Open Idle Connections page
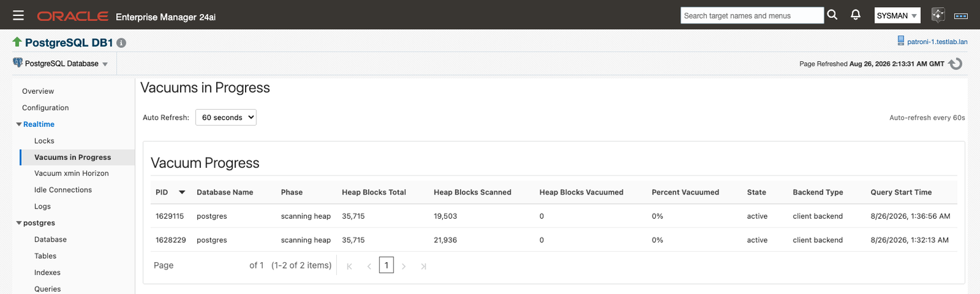 pyautogui.click(x=63, y=190)
